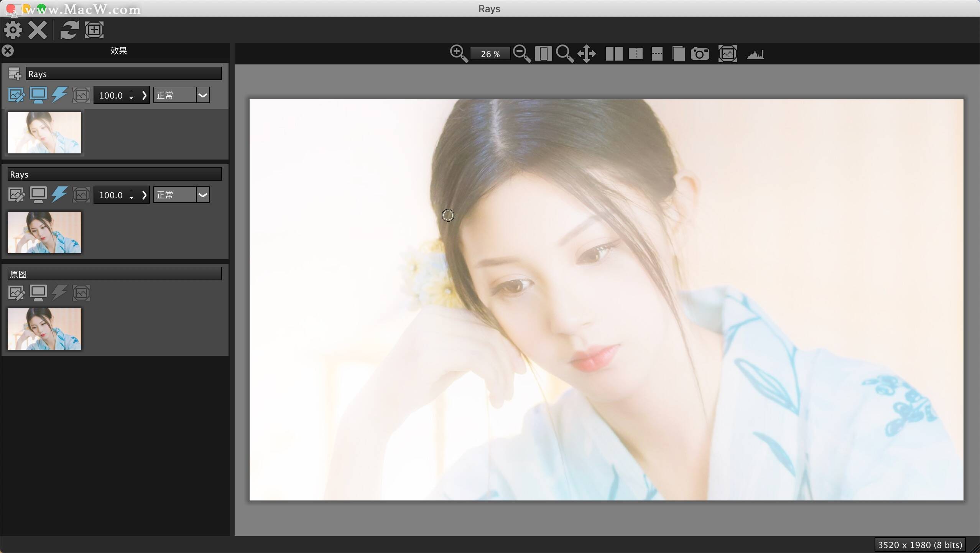Click the zoom out magnifier icon
The width and height of the screenshot is (980, 553).
pyautogui.click(x=522, y=54)
